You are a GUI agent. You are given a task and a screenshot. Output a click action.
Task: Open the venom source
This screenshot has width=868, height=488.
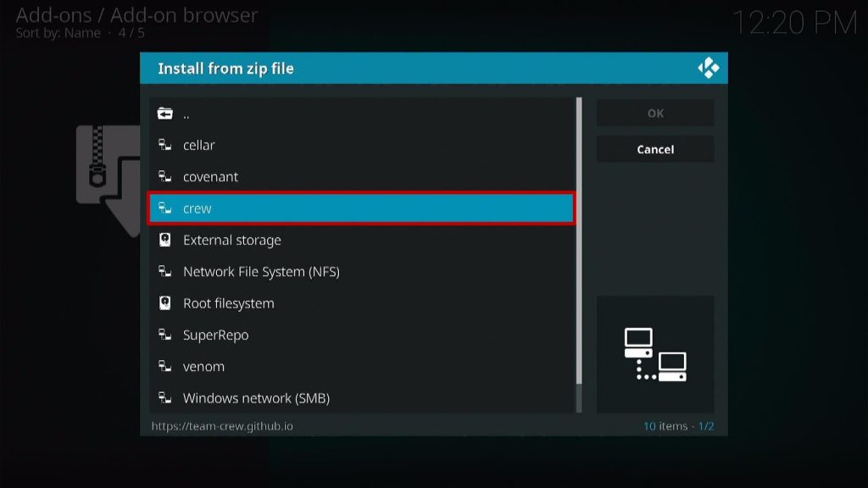(362, 366)
